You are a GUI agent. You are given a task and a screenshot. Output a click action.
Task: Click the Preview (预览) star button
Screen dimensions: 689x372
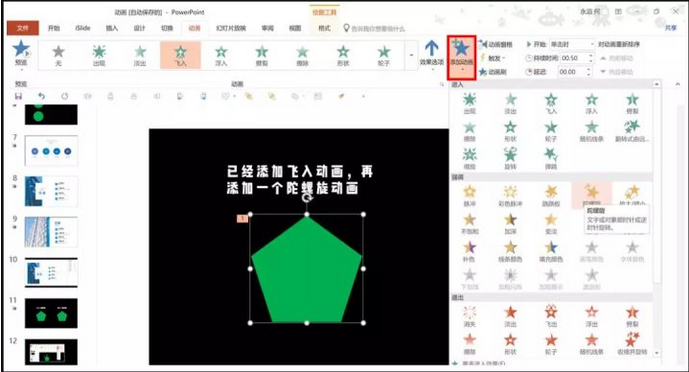[21, 54]
